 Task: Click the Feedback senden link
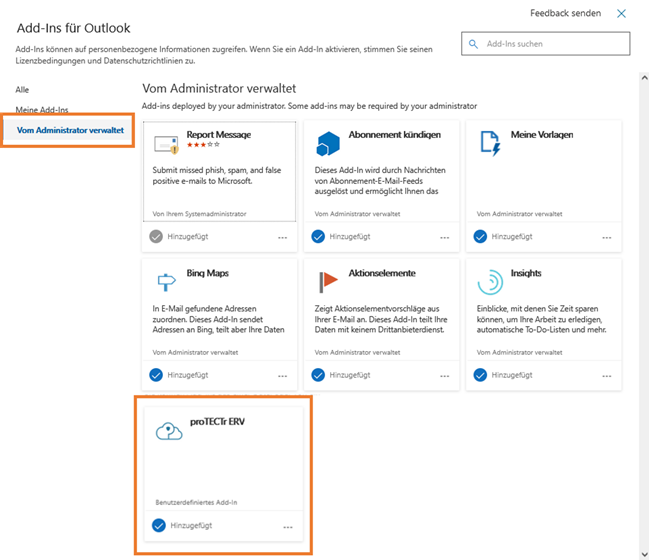[563, 14]
